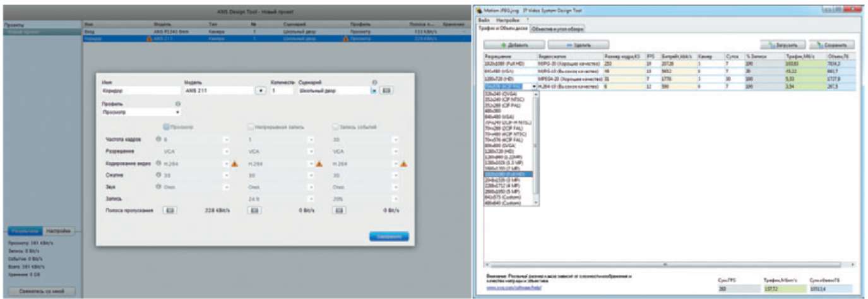This screenshot has width=868, height=299.
Task: Click warning icon beside continuous recording encoding
Action: coord(319,164)
